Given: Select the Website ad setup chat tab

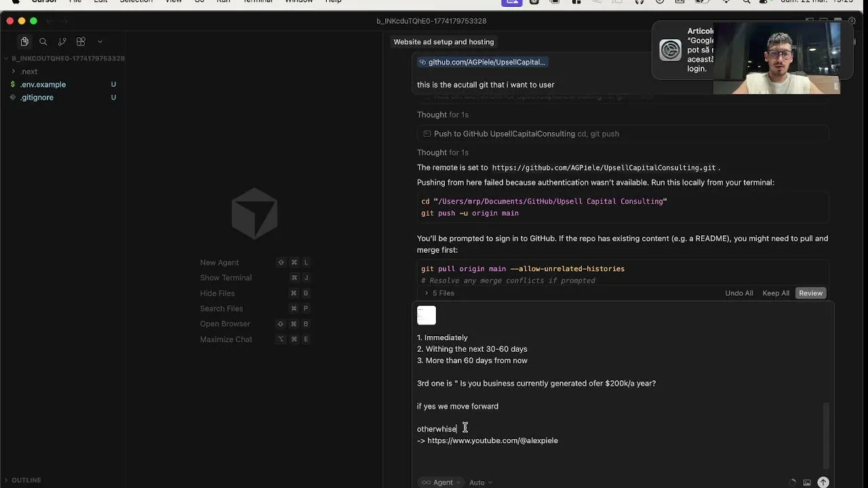Looking at the screenshot, I should pyautogui.click(x=443, y=42).
